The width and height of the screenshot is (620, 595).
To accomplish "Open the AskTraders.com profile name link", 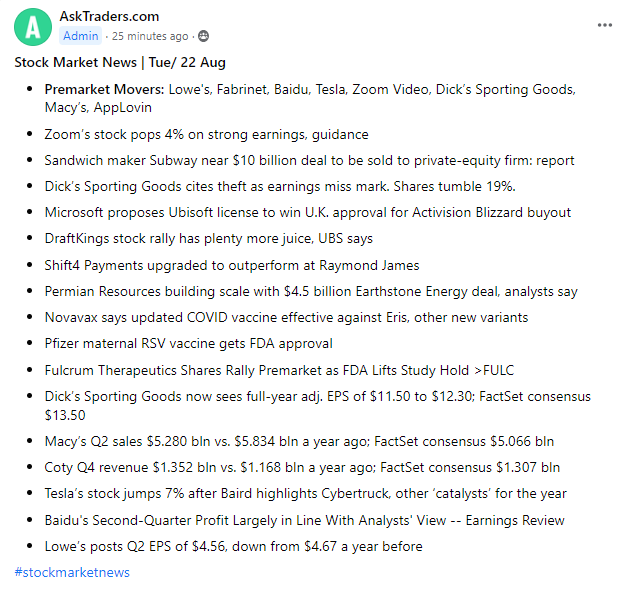I will coord(109,17).
